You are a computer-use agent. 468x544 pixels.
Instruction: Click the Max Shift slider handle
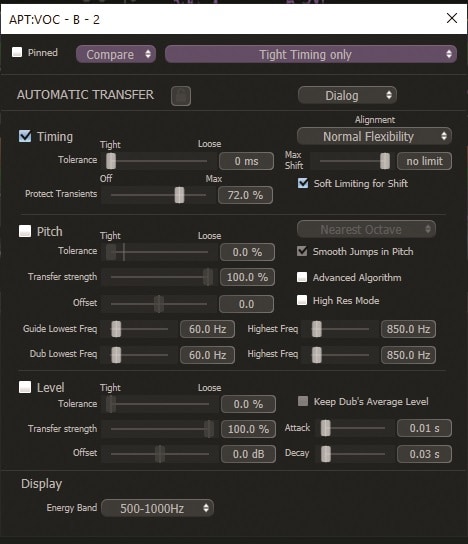pos(385,161)
